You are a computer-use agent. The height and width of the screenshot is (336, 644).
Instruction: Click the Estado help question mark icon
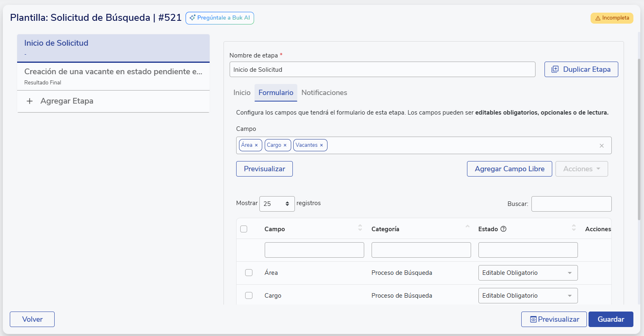tap(503, 229)
